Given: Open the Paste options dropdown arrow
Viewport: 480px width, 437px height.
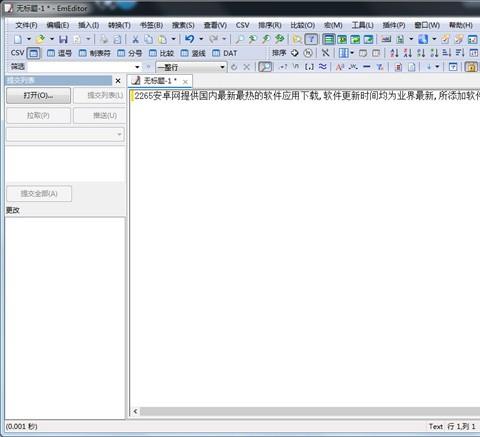Looking at the screenshot, I should pyautogui.click(x=173, y=39).
